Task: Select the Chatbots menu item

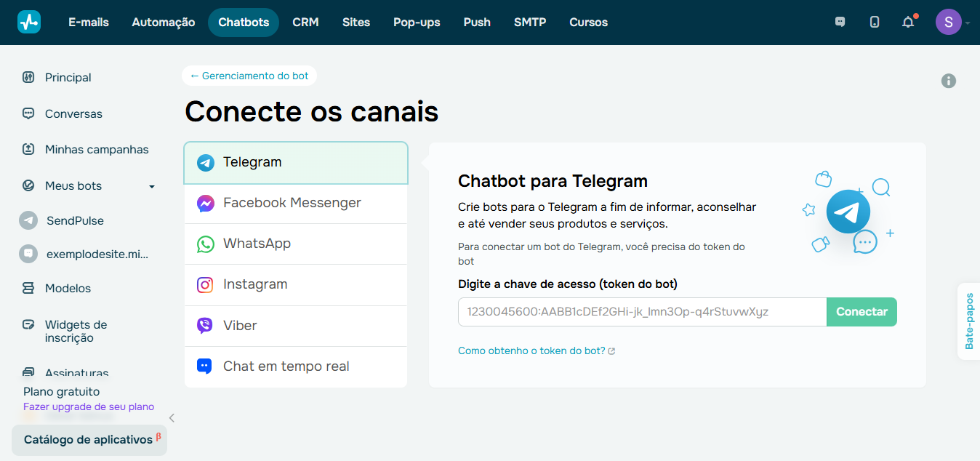Action: (x=244, y=22)
